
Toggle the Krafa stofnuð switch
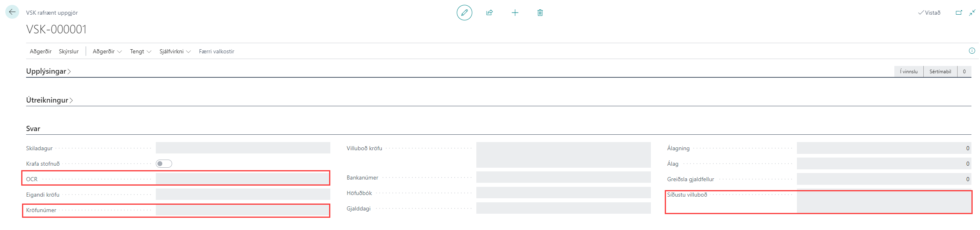[x=164, y=164]
